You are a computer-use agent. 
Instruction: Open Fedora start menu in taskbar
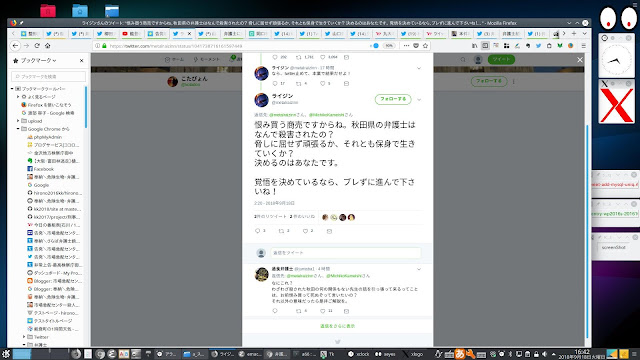coord(6,354)
